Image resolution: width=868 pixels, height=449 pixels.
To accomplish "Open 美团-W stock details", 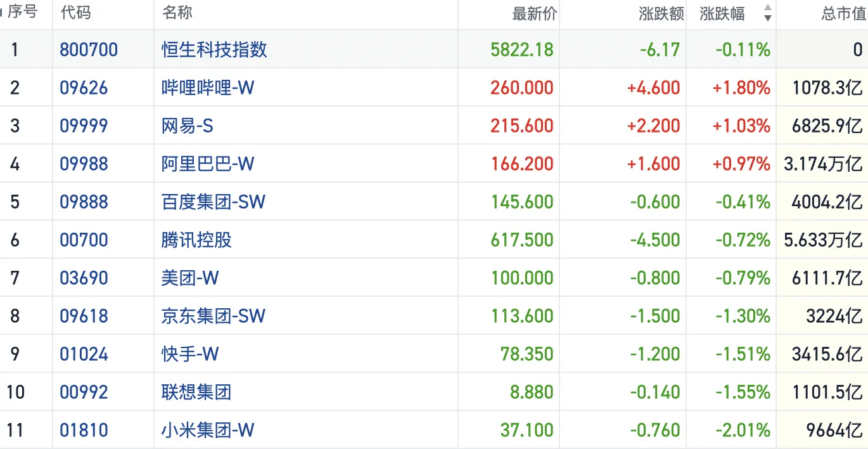I will coord(190,278).
